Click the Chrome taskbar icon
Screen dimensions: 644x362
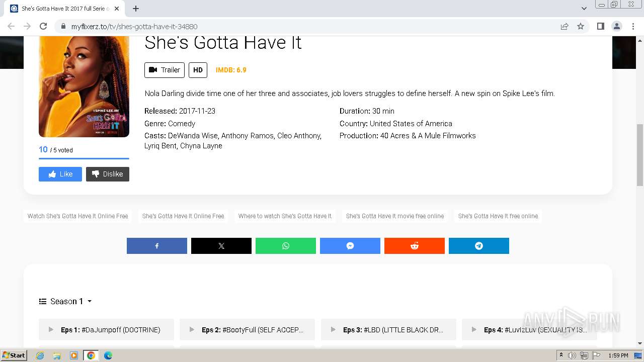click(x=91, y=355)
